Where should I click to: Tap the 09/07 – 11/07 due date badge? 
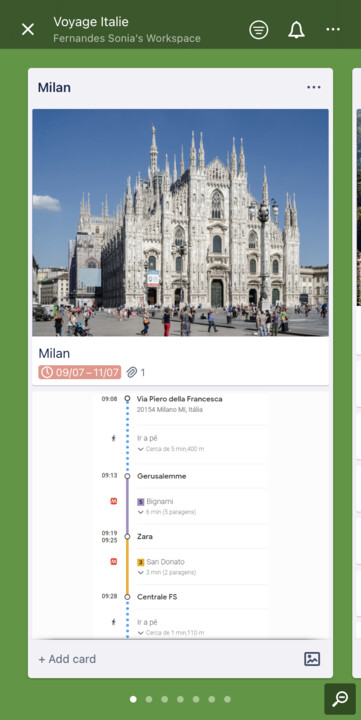click(x=79, y=372)
